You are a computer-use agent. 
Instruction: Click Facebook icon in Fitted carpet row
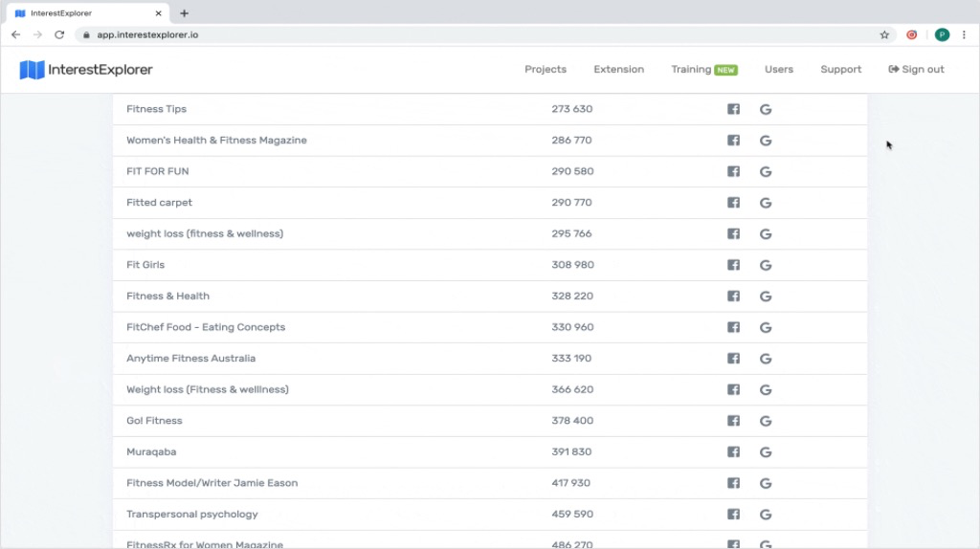pos(733,203)
